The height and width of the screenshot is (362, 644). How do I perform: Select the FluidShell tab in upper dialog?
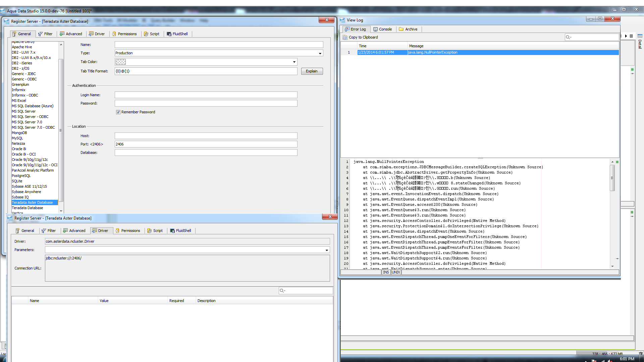177,34
